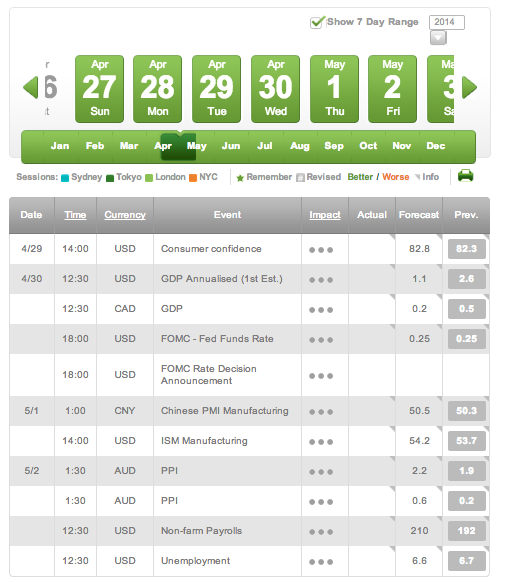Click the 2014 year field
506x583 pixels.
447,22
